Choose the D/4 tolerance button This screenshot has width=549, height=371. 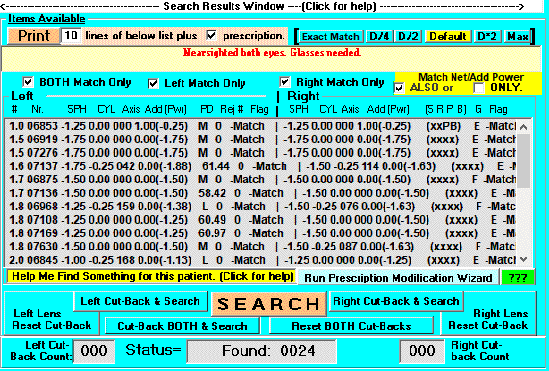click(x=379, y=36)
